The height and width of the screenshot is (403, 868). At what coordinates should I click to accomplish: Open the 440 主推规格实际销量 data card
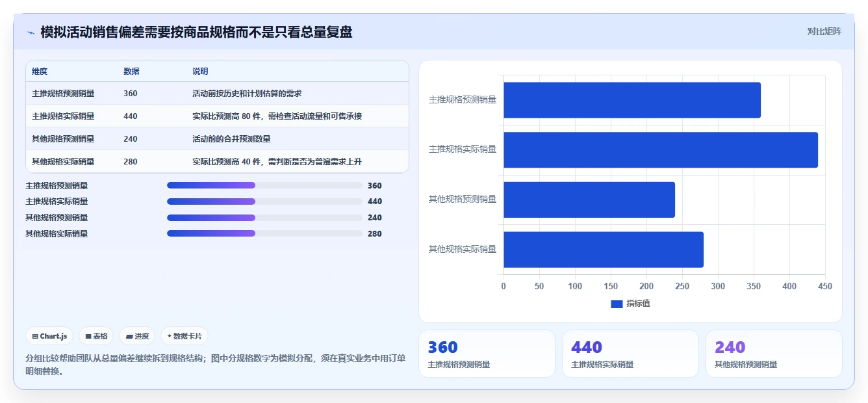click(x=630, y=354)
